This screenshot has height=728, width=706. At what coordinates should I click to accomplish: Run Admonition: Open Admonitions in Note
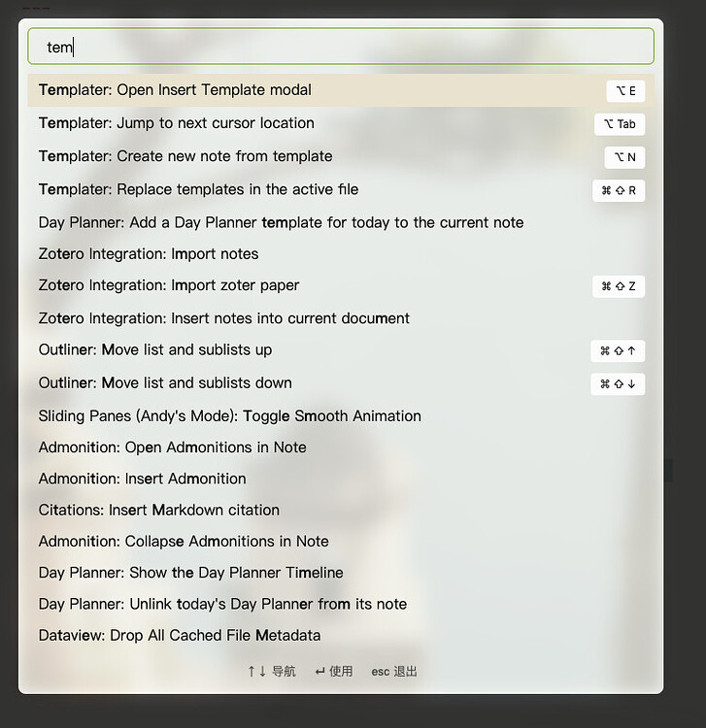coord(173,447)
